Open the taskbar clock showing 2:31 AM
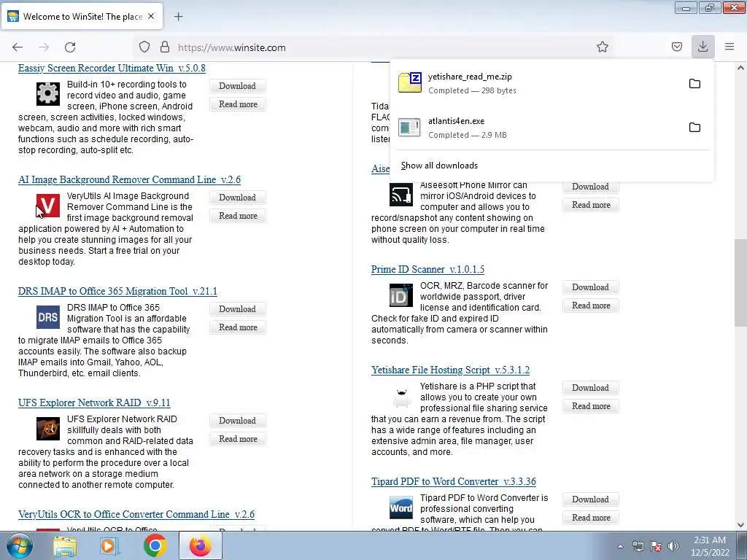Image resolution: width=747 pixels, height=560 pixels. (x=710, y=546)
